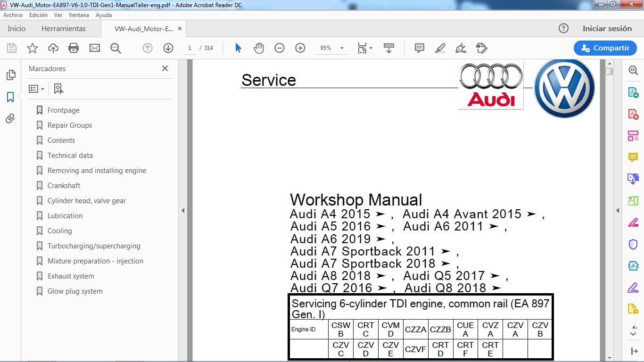Open the bookmark options menu
This screenshot has height=362, width=644.
pos(36,88)
